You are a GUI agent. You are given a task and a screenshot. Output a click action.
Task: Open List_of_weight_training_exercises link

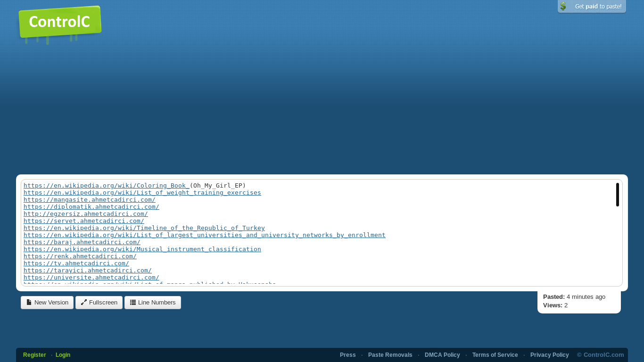142,193
